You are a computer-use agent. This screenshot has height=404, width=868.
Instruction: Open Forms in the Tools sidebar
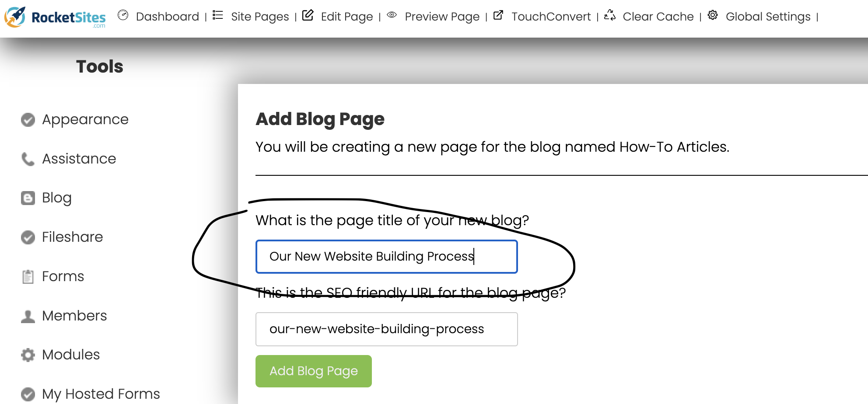(63, 276)
